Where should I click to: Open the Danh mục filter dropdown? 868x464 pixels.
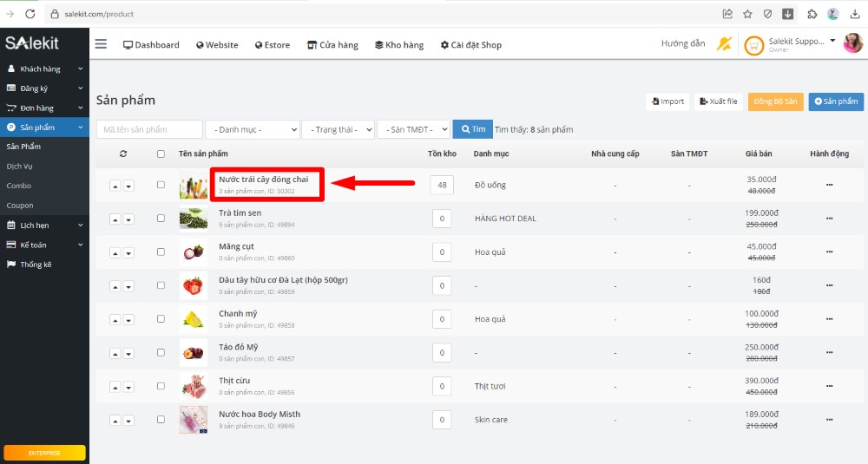click(x=252, y=129)
